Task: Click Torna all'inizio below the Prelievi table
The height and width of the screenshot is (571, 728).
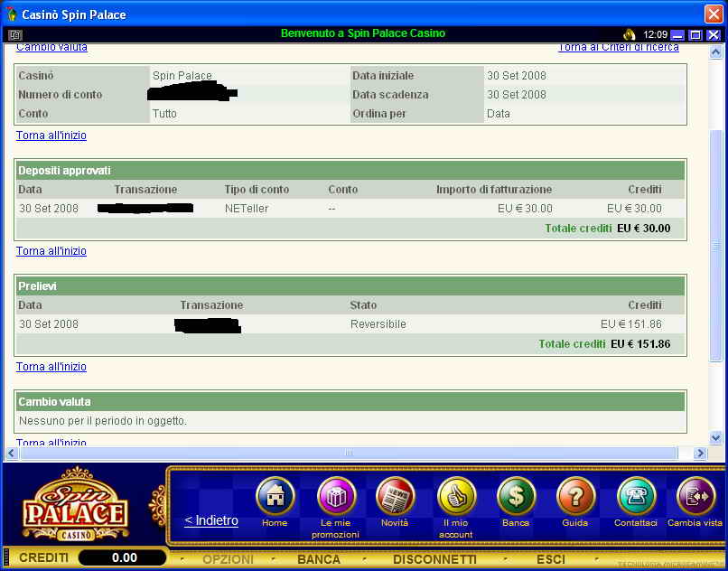Action: [x=51, y=367]
